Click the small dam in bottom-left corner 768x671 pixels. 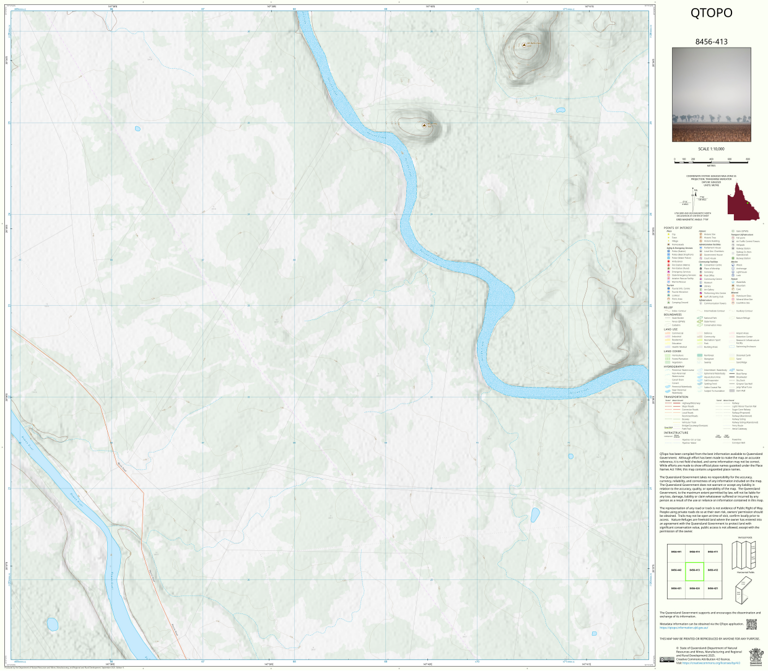click(x=52, y=624)
